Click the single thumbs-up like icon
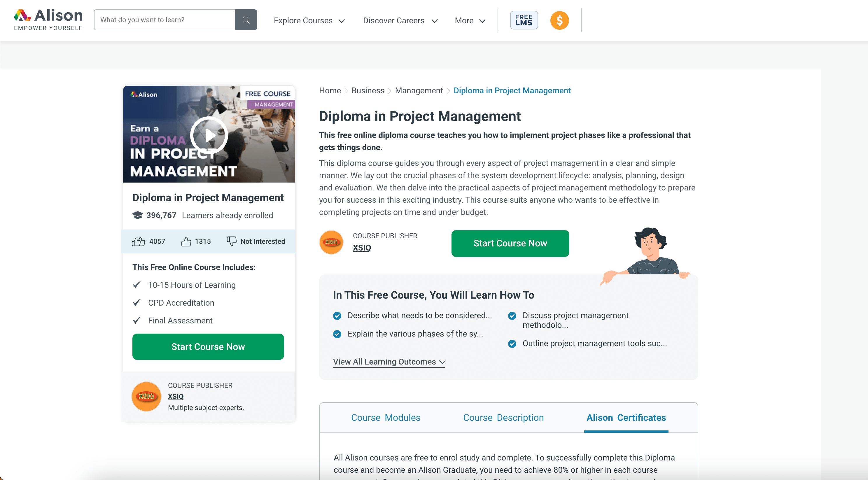The height and width of the screenshot is (480, 868). [x=186, y=241]
